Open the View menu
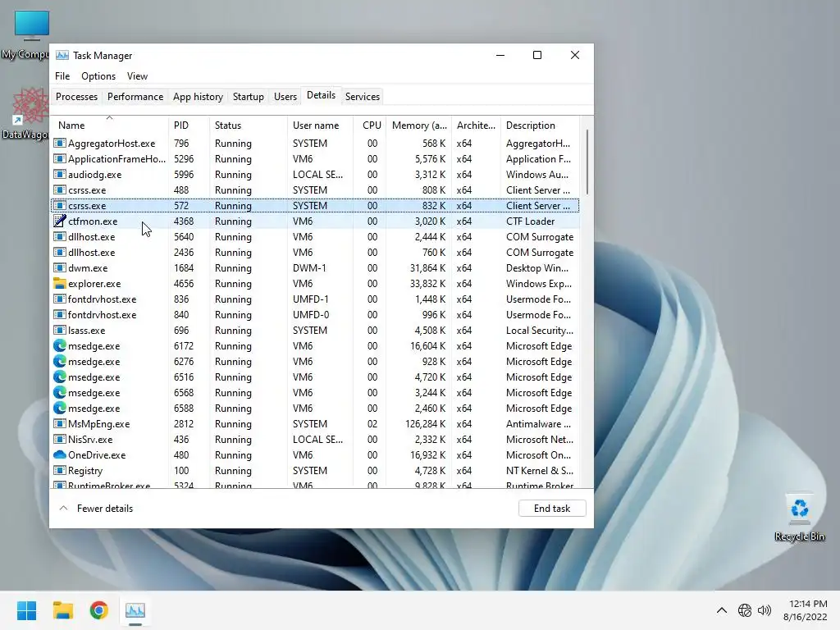 point(137,76)
